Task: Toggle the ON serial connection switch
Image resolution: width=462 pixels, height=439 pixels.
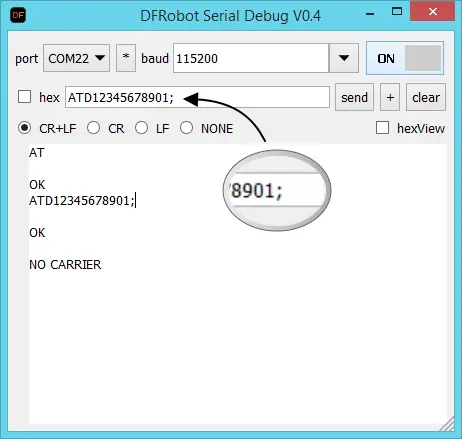Action: [405, 58]
